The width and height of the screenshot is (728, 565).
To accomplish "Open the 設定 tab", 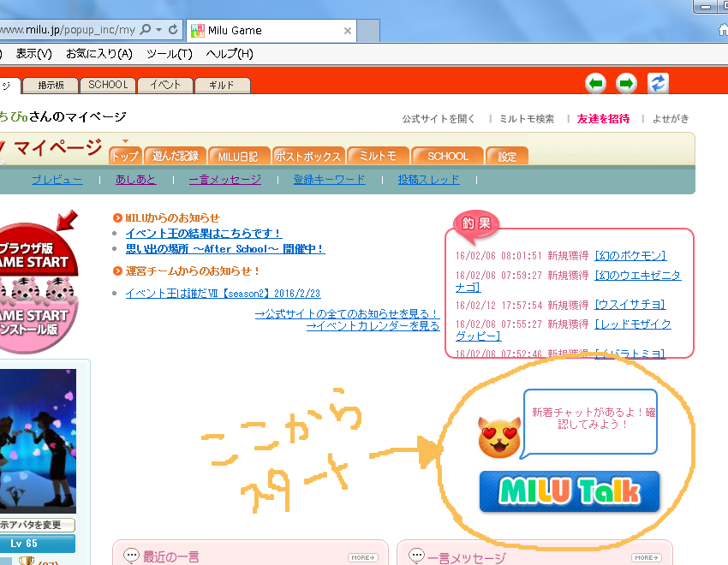I will 507,156.
